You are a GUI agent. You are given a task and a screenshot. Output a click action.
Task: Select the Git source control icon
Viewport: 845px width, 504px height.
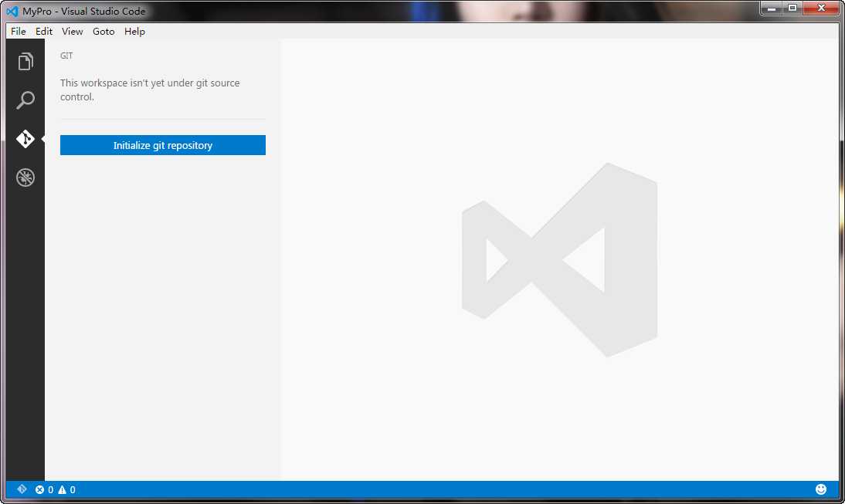(25, 139)
